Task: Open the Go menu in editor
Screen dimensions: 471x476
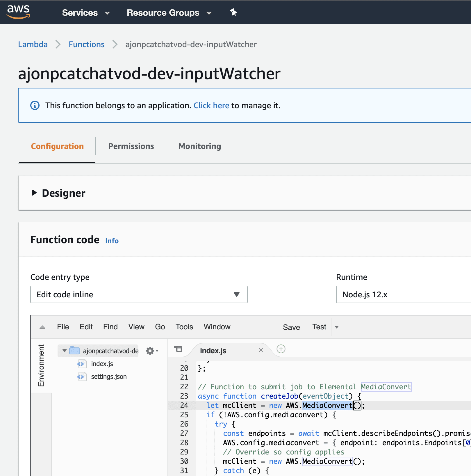Action: coord(160,327)
